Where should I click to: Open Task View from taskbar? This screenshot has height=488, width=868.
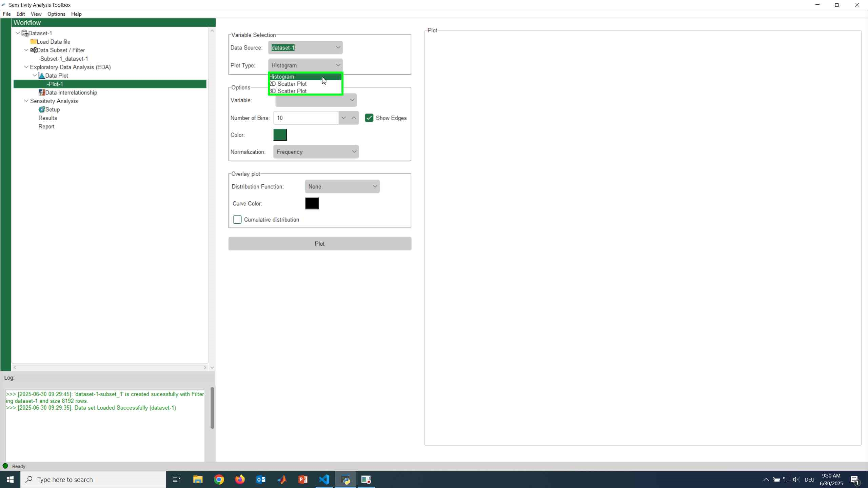tap(176, 480)
